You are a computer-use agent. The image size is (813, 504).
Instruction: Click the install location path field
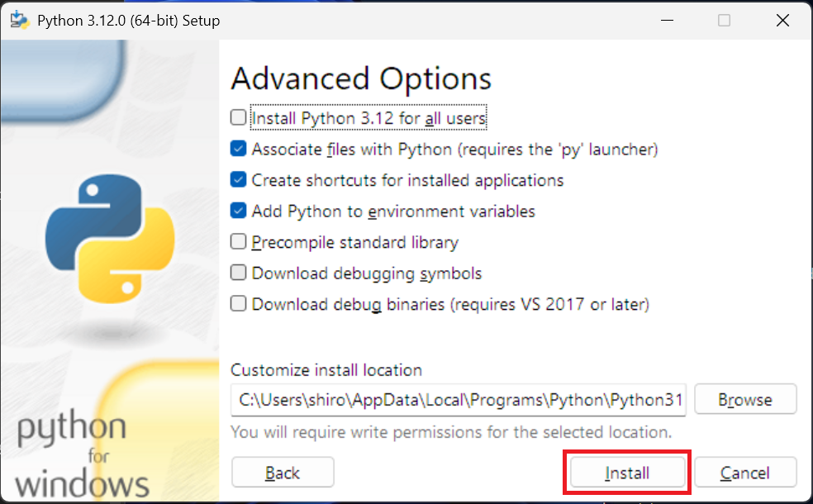click(459, 400)
